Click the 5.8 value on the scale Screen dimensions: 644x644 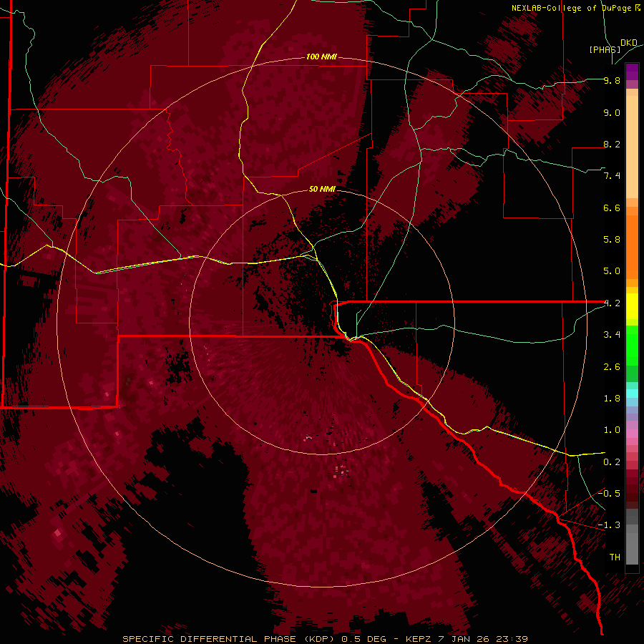612,239
